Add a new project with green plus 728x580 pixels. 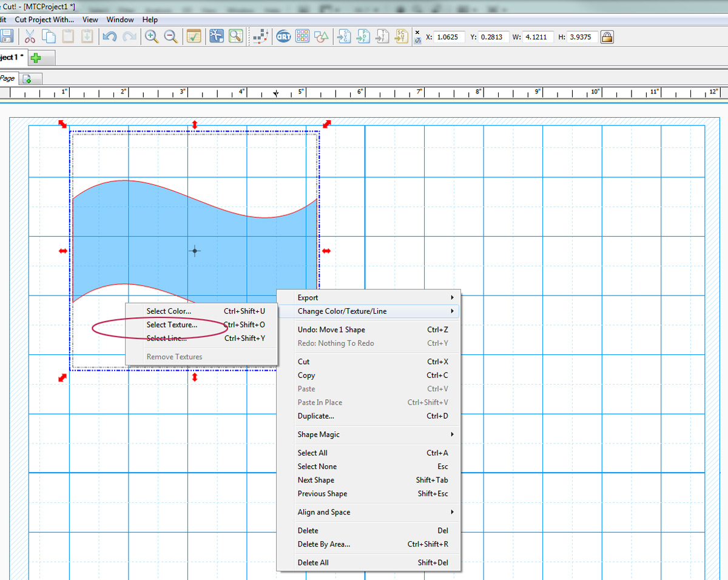click(x=36, y=58)
